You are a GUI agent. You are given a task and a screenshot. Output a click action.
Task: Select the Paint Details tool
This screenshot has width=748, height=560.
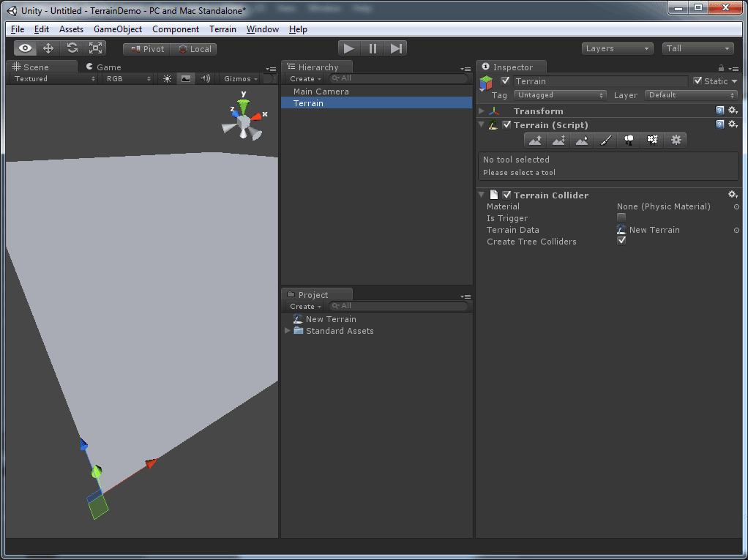pyautogui.click(x=652, y=140)
